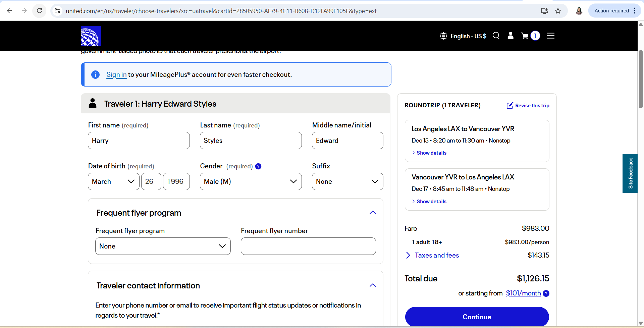This screenshot has height=328, width=644.
Task: Click the Continue button
Action: [477, 317]
